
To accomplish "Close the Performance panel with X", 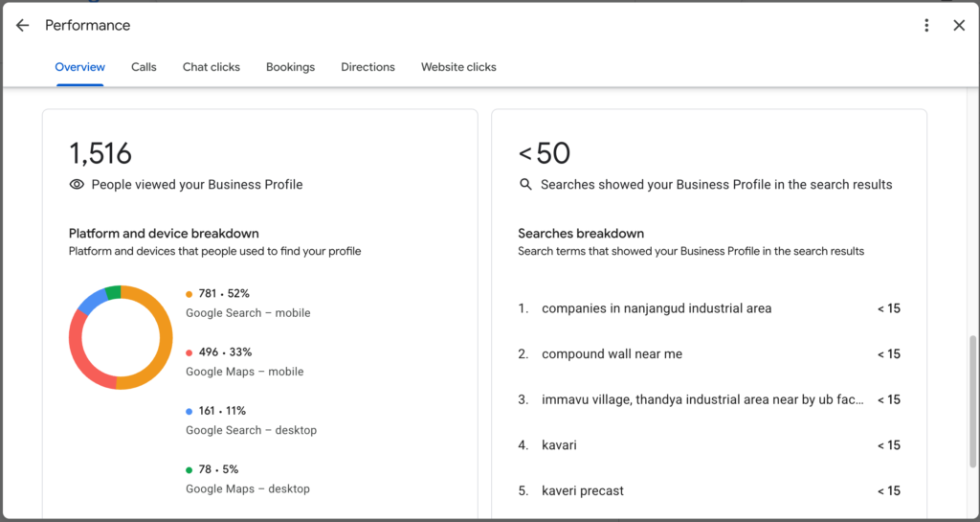I will tap(959, 26).
